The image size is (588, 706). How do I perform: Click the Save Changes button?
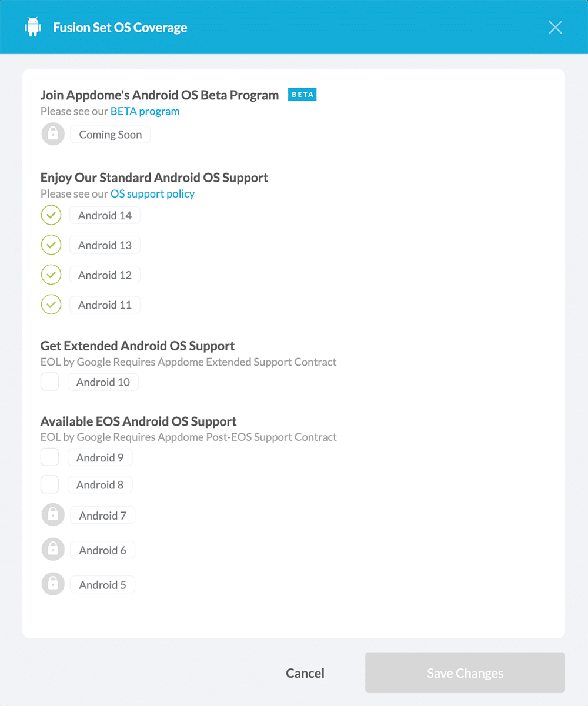[465, 672]
